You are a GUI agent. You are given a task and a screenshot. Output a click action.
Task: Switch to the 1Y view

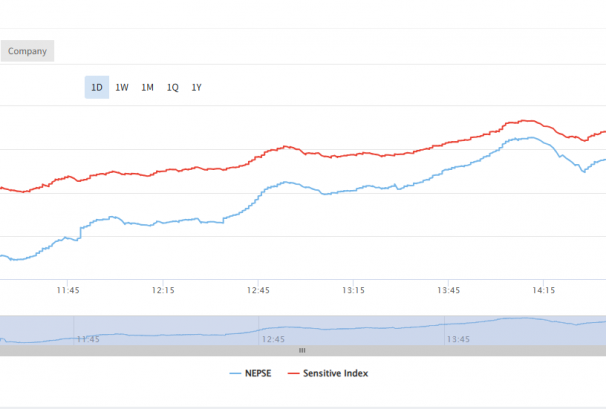coord(197,87)
